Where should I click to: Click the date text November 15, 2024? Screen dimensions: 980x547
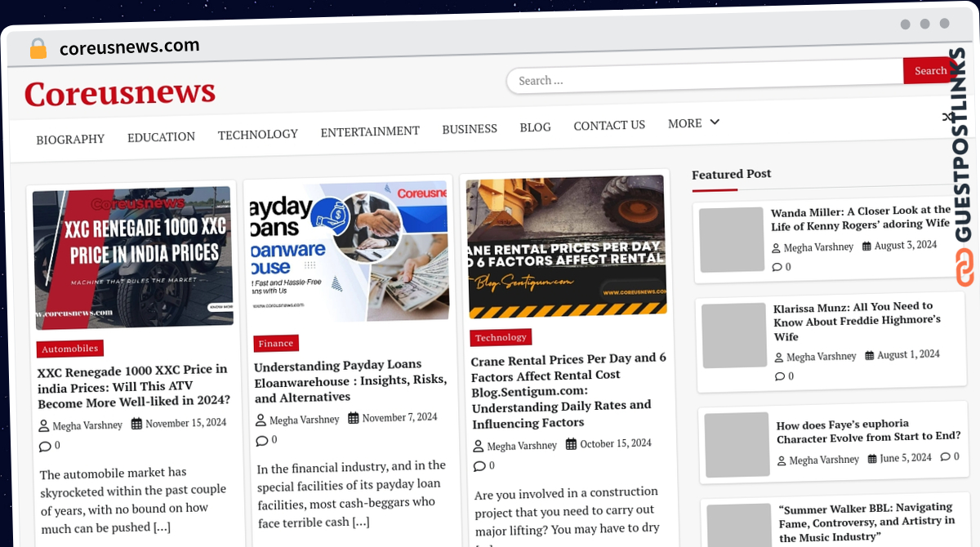tap(186, 423)
